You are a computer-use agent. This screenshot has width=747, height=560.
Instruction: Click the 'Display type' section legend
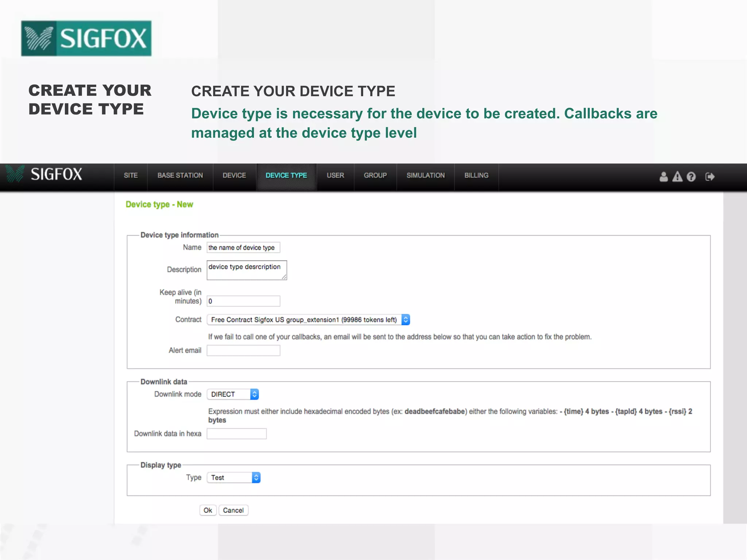coord(161,465)
